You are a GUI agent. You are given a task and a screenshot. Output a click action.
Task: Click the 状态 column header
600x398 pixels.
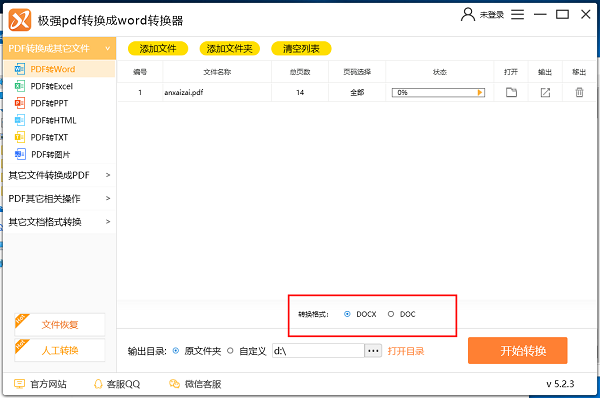pyautogui.click(x=440, y=72)
